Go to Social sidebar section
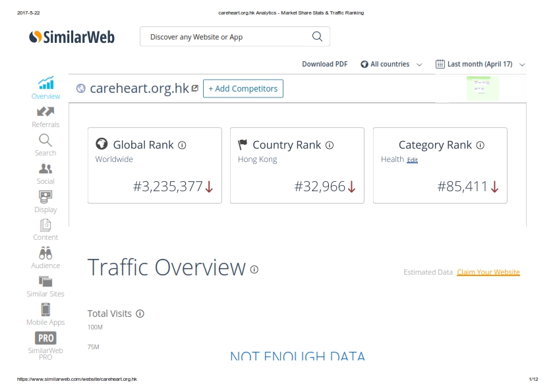 click(45, 174)
